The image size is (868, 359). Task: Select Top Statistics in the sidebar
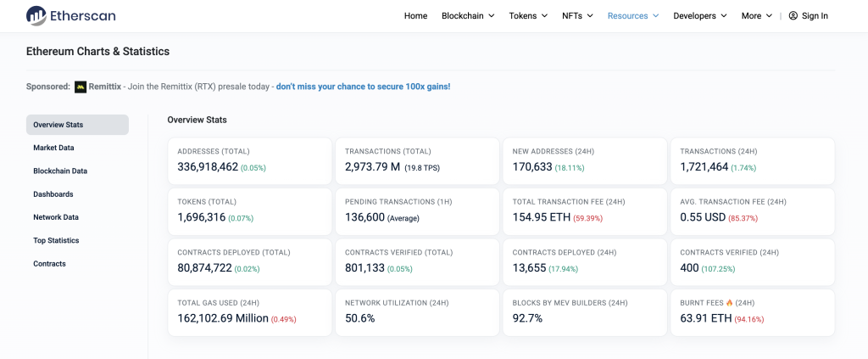pos(56,240)
